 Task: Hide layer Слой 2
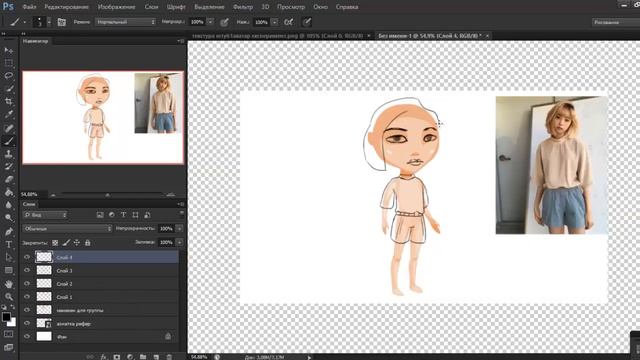click(27, 283)
